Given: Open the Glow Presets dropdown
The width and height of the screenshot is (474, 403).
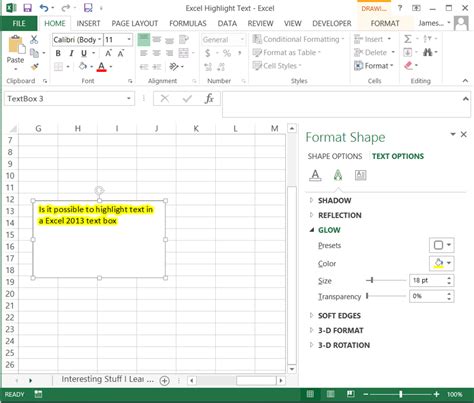Looking at the screenshot, I should [x=442, y=245].
